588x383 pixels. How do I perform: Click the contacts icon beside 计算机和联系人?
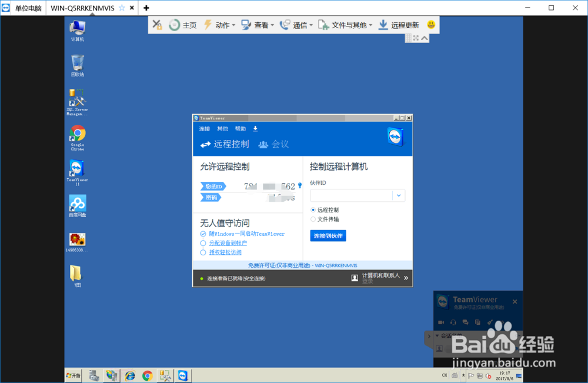[355, 278]
